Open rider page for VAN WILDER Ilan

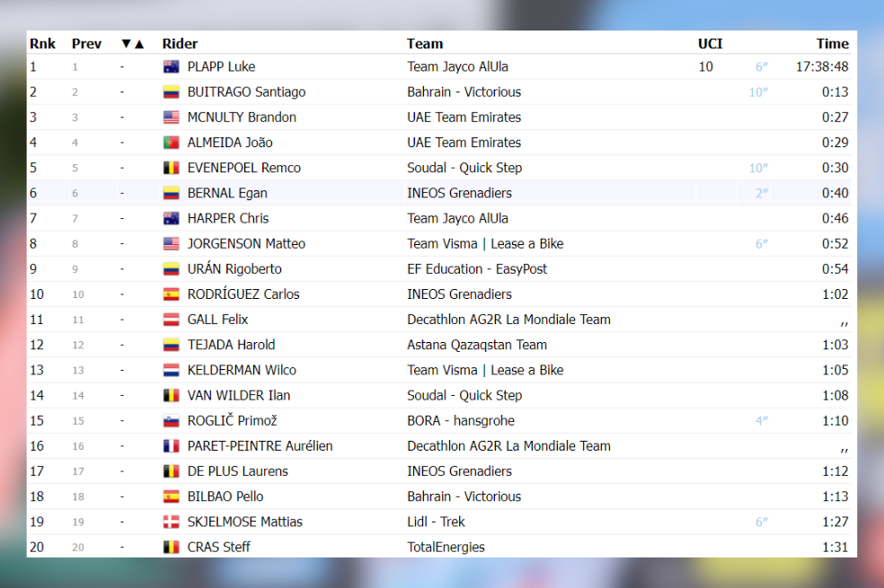coord(238,395)
